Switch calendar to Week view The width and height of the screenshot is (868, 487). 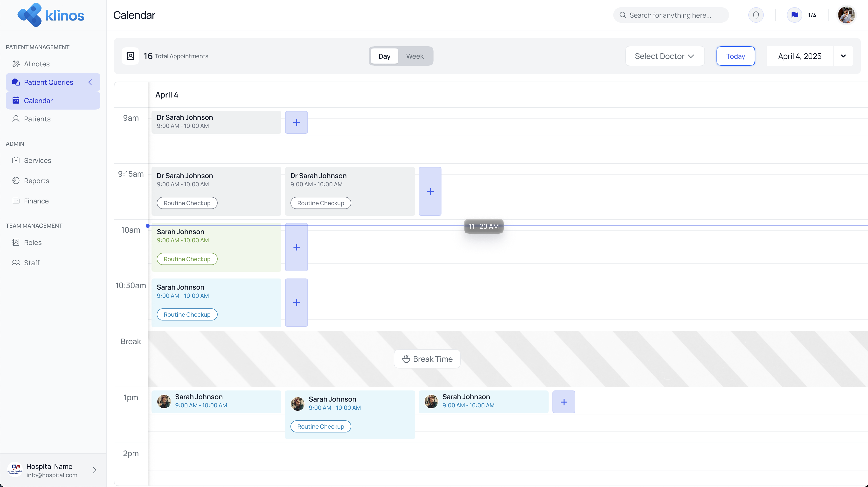415,56
